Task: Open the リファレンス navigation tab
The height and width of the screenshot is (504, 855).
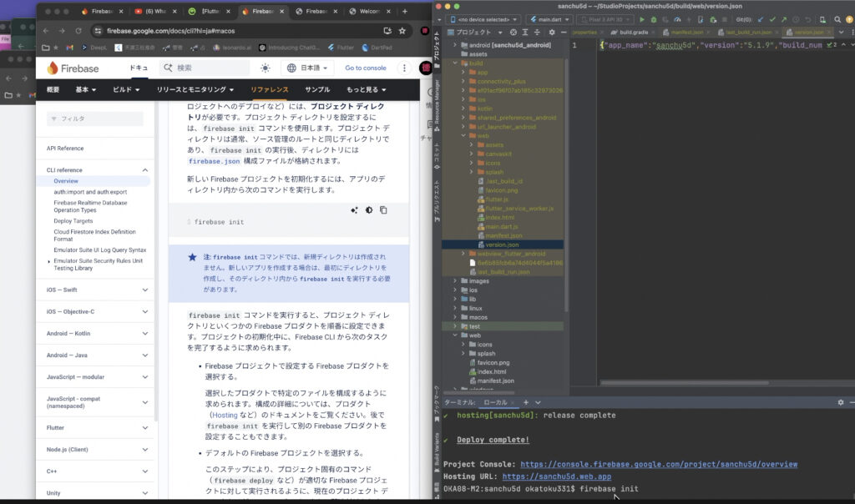Action: [270, 89]
